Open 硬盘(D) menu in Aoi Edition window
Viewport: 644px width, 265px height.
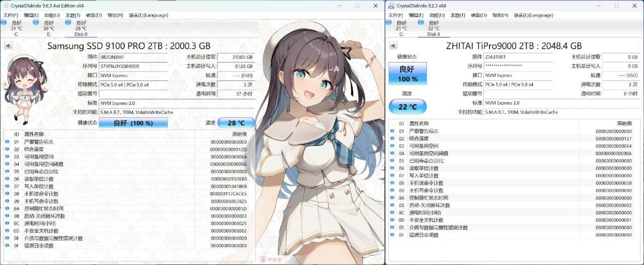pyautogui.click(x=94, y=15)
